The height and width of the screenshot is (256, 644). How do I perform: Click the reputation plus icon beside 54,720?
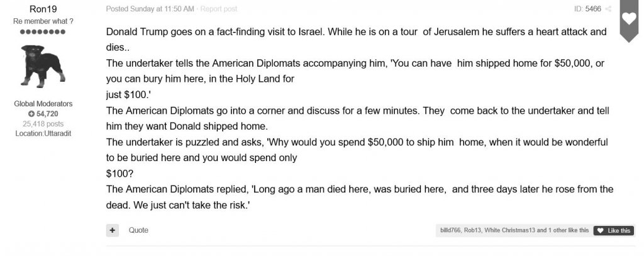31,113
